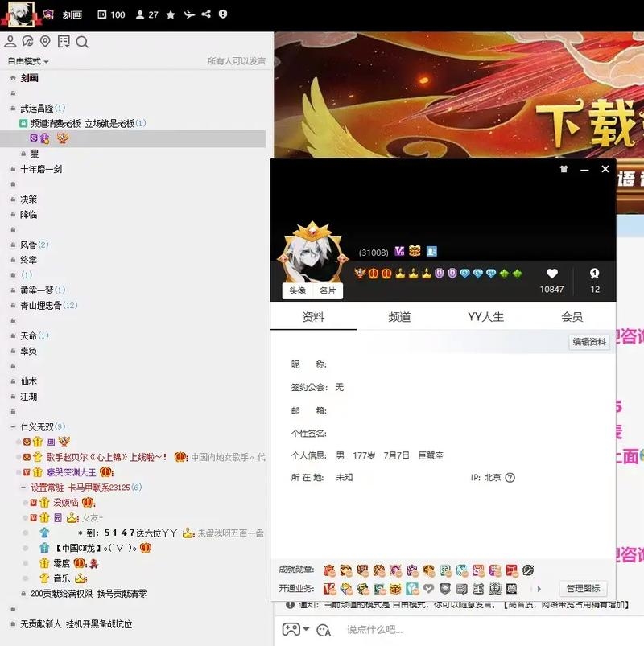Switch to the 频道 tab on profile
This screenshot has height=646, width=644.
(398, 317)
